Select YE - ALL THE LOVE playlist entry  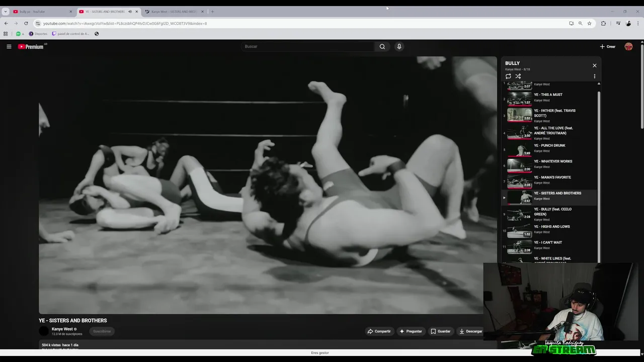549,133
